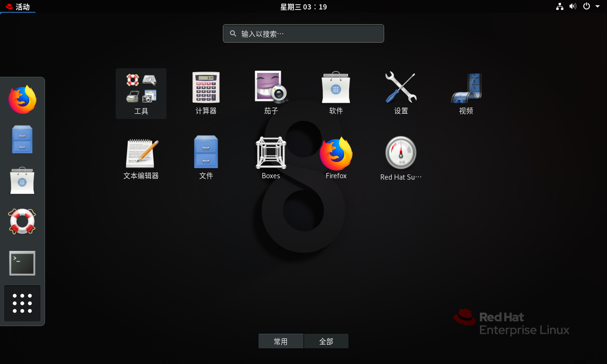Click Firefox icon in the dock

[x=22, y=100]
